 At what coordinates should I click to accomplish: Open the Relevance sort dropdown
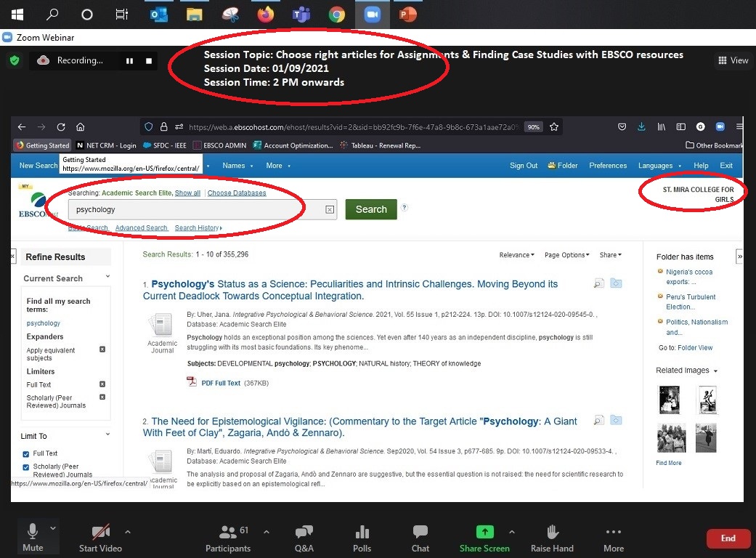click(516, 255)
